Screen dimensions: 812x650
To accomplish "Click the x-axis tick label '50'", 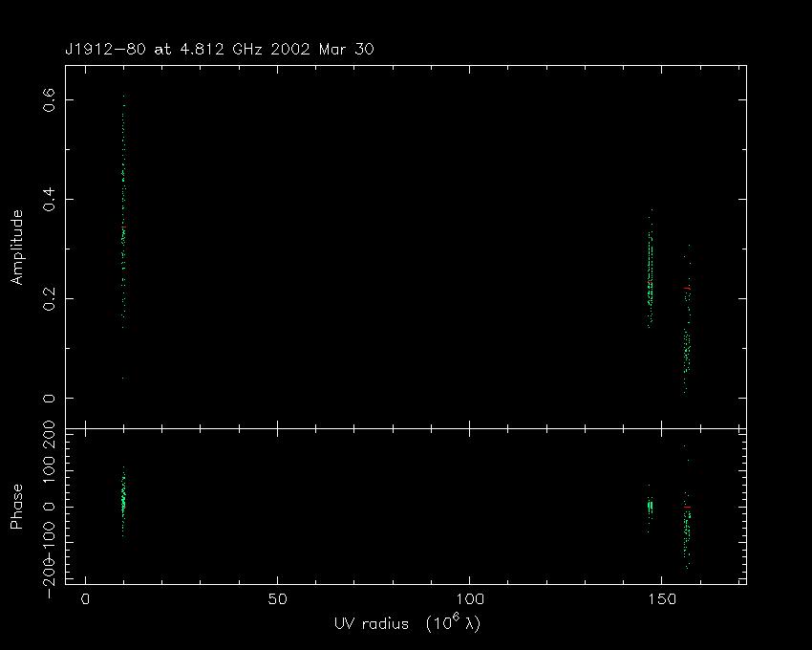I will coord(278,599).
